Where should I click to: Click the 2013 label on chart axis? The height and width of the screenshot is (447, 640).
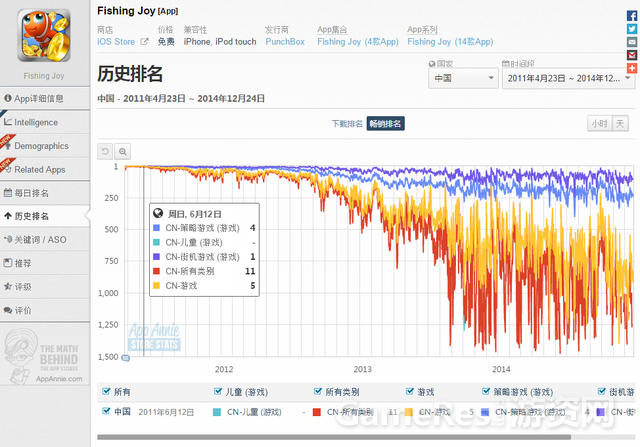pyautogui.click(x=362, y=369)
